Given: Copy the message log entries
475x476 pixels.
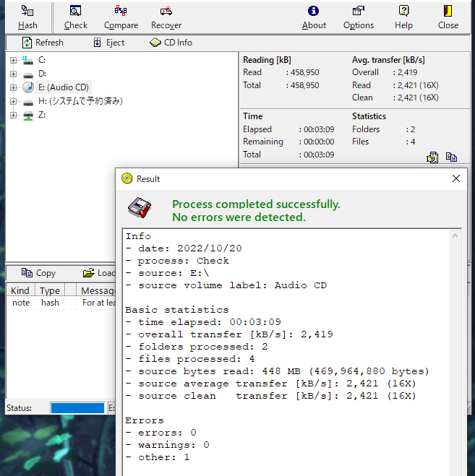Looking at the screenshot, I should click(x=38, y=273).
